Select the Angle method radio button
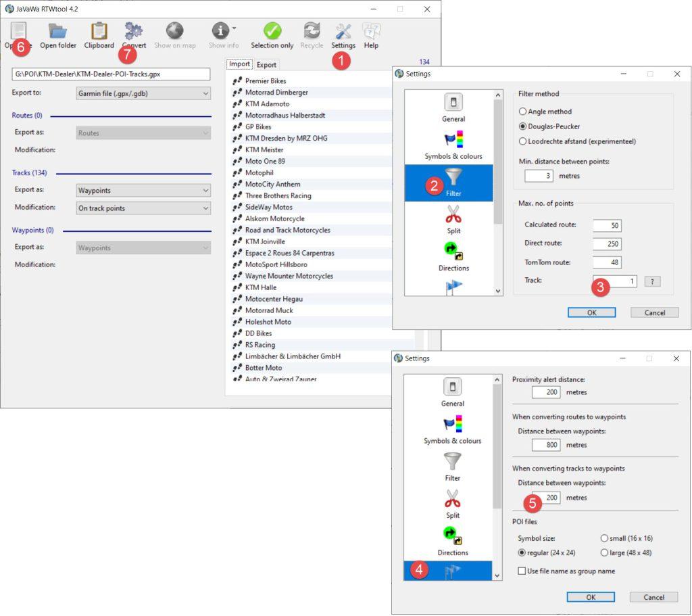692x616 pixels. (522, 112)
